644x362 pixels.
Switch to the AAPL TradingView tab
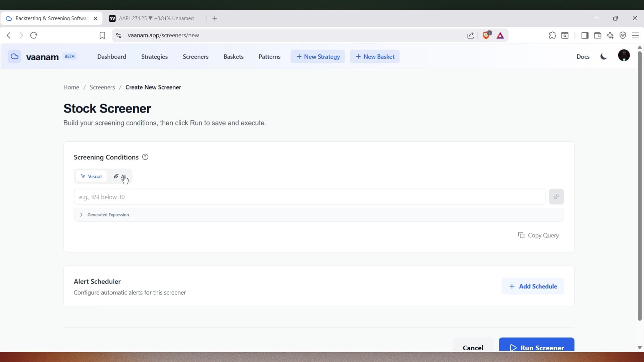pyautogui.click(x=156, y=18)
